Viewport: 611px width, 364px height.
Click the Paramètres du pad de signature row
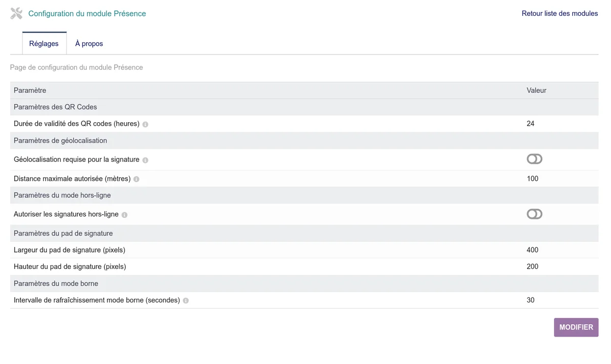(x=304, y=233)
